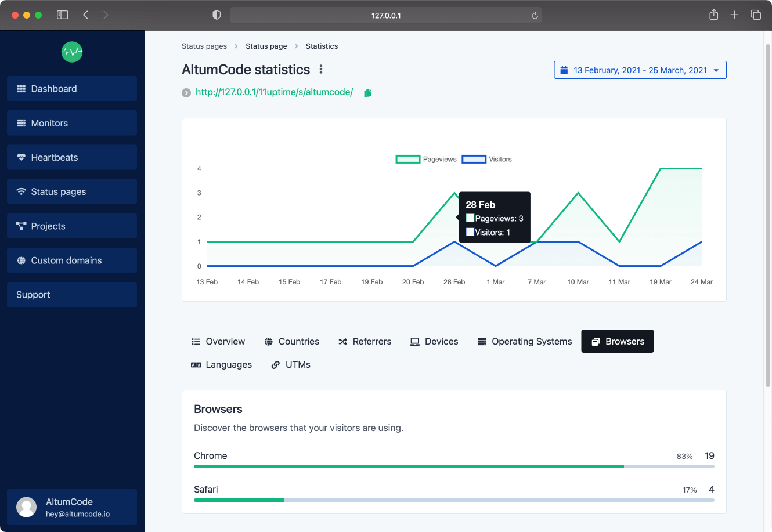
Task: Toggle the Safari sidebar
Action: [63, 15]
